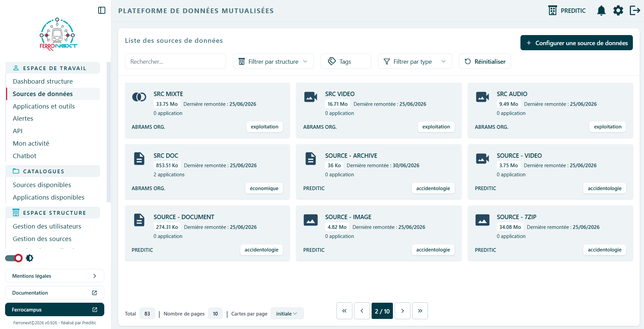Screen dimensions: 644x329
Task: Click économique tag on SRC DOC
Action: (264, 188)
